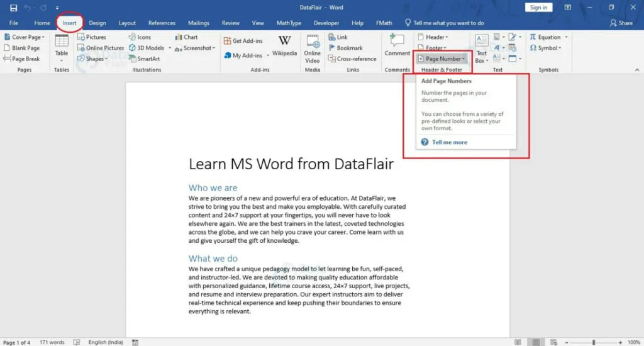
Task: Click the Sign in button
Action: tap(538, 8)
